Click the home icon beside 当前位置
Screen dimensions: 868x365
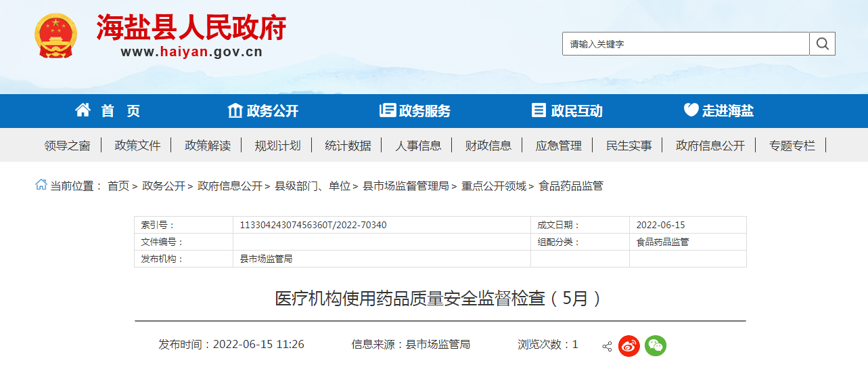click(41, 185)
